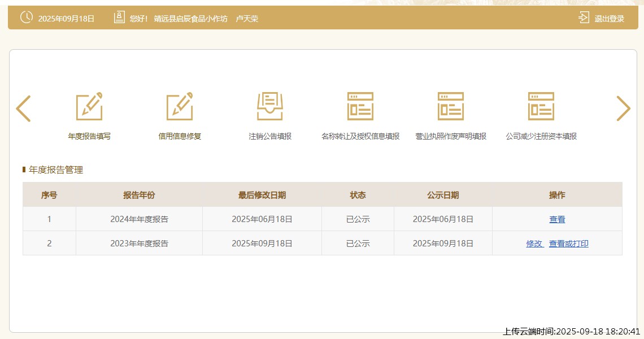Select the 信用信息修复 label
Viewport: 644px width, 339px height.
click(x=180, y=136)
